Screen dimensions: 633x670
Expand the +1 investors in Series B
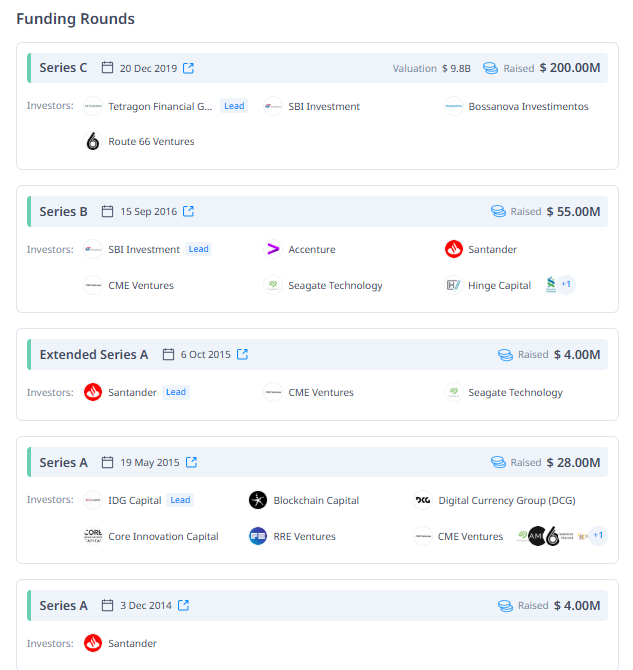[x=566, y=285]
